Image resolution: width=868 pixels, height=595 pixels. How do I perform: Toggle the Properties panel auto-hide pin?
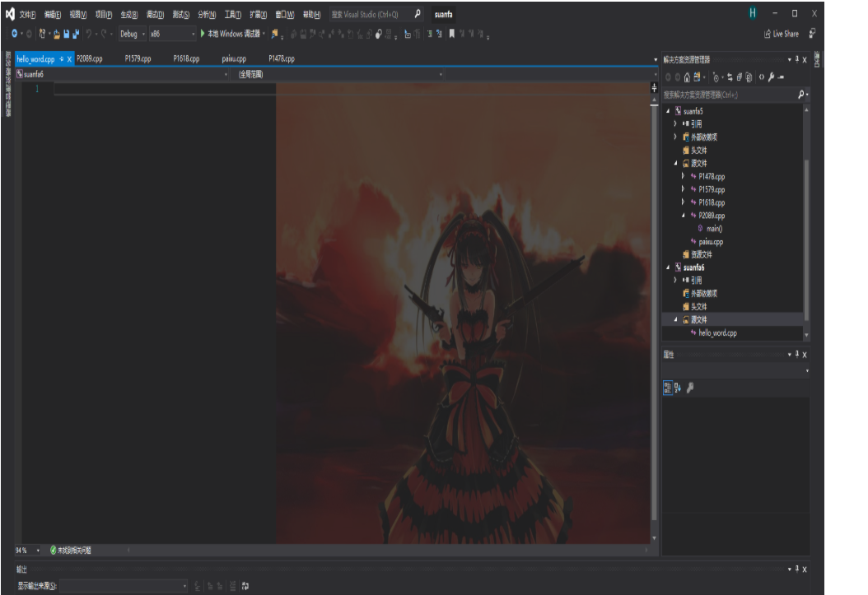[797, 354]
